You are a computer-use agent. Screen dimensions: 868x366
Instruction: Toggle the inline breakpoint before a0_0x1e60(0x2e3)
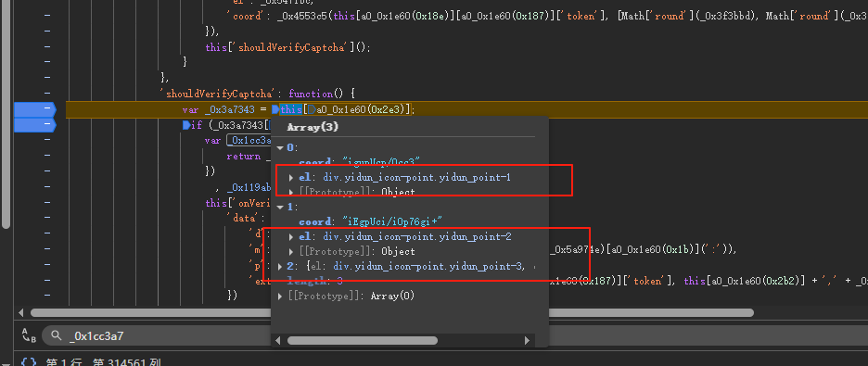(311, 109)
